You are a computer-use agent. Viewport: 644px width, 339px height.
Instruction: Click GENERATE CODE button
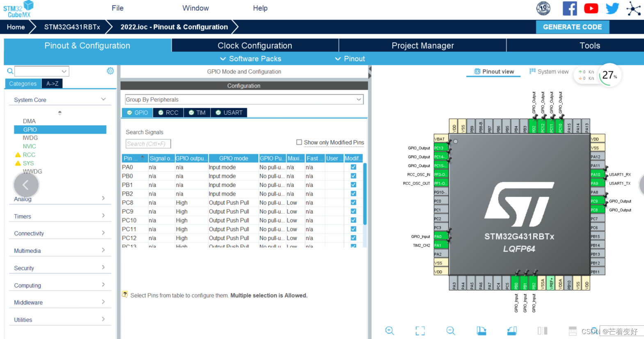pyautogui.click(x=573, y=27)
